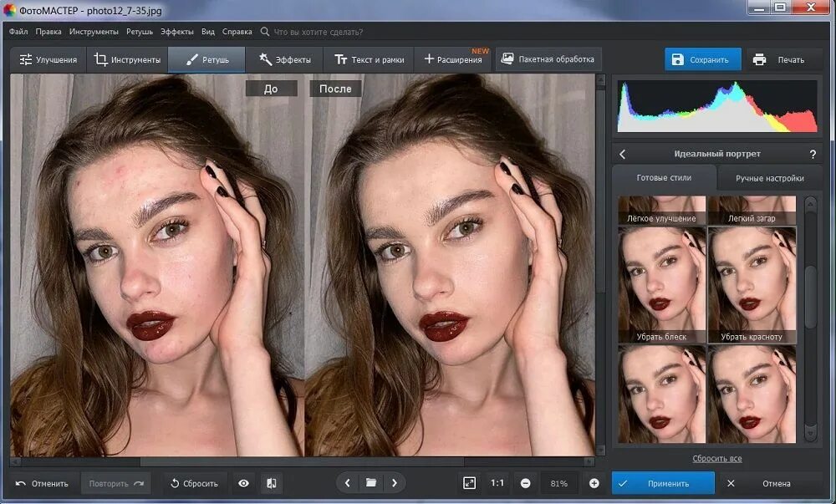836x504 pixels.
Task: Toggle the eye preview of original photo
Action: tap(243, 483)
